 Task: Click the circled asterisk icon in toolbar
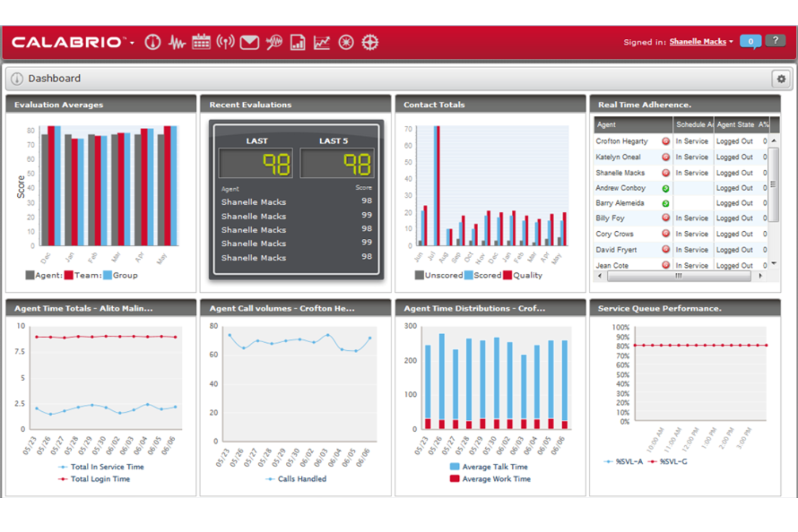pyautogui.click(x=346, y=42)
